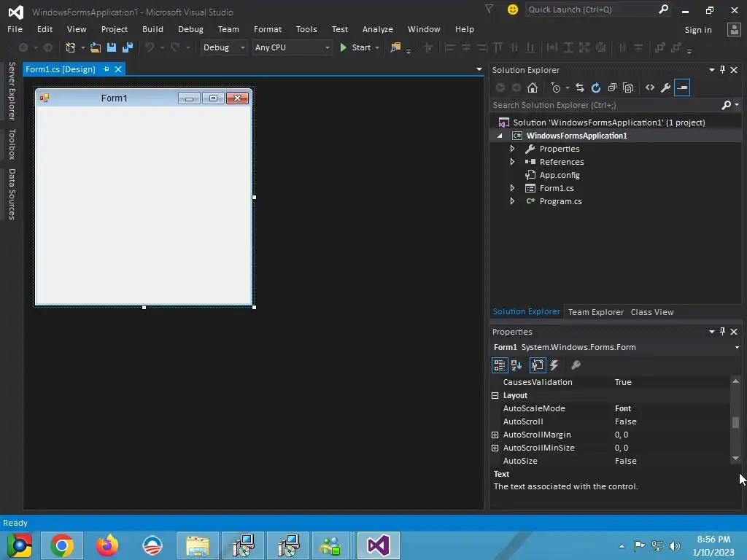Viewport: 747px width, 560px height.
Task: Click Solution Explorer search magnifier icon
Action: [726, 105]
